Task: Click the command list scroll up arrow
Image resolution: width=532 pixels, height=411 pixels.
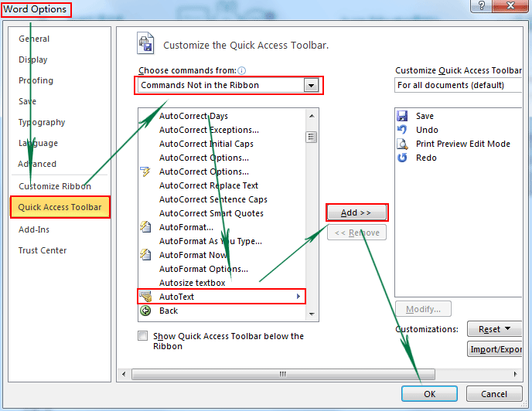Action: click(312, 116)
